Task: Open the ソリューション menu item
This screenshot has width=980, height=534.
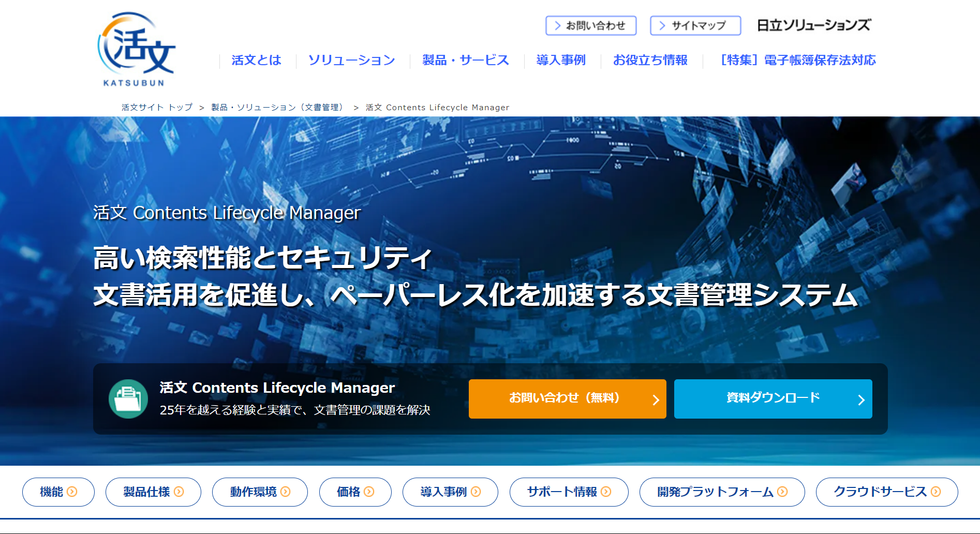Action: pyautogui.click(x=351, y=61)
